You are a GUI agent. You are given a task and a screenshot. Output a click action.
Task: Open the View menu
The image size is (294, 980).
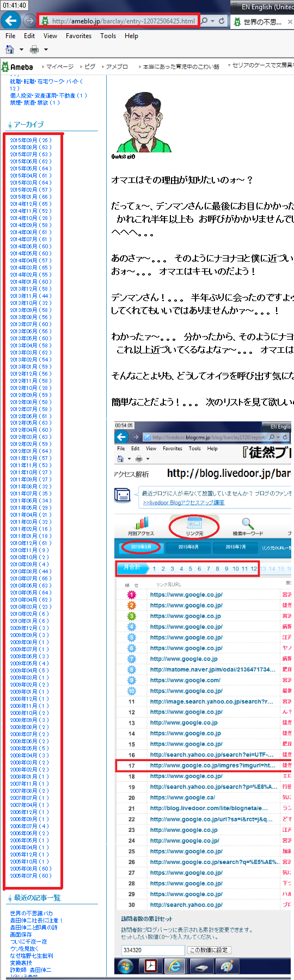coord(50,36)
